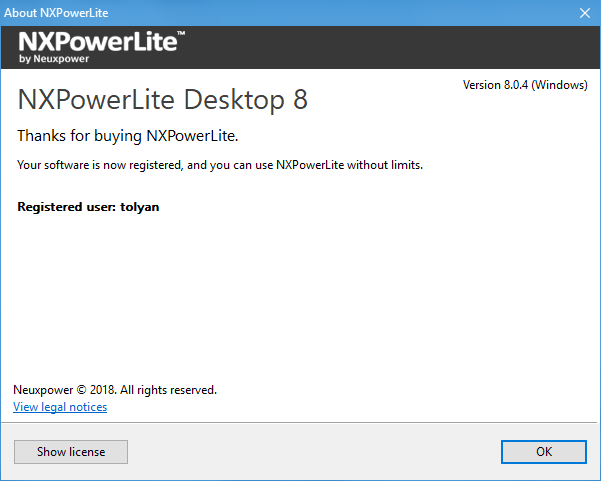This screenshot has height=481, width=601.
Task: Click the About NXPowerLite title bar text
Action: (x=57, y=13)
